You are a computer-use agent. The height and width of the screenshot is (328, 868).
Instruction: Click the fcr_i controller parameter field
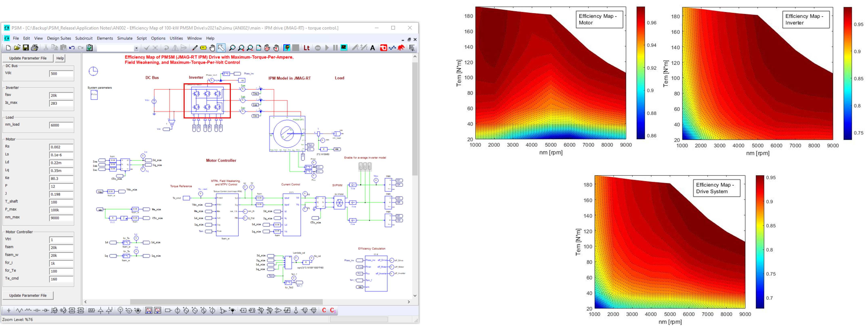coord(61,264)
